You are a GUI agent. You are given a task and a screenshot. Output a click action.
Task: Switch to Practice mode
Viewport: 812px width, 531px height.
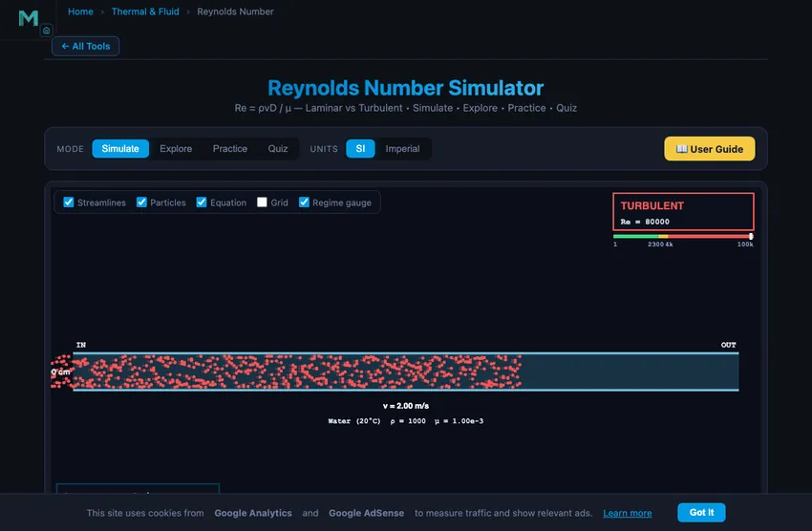coord(230,149)
